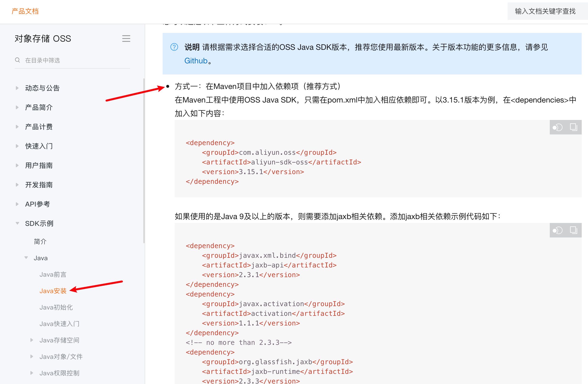This screenshot has height=384, width=588.
Task: Select SDK示例 in the sidebar
Action: pos(39,223)
